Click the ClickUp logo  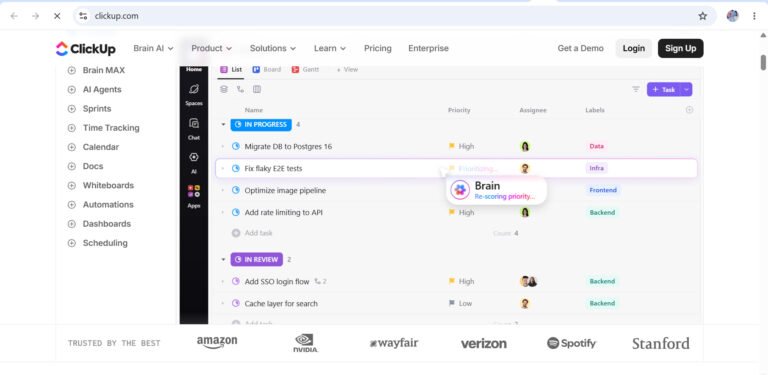[86, 48]
